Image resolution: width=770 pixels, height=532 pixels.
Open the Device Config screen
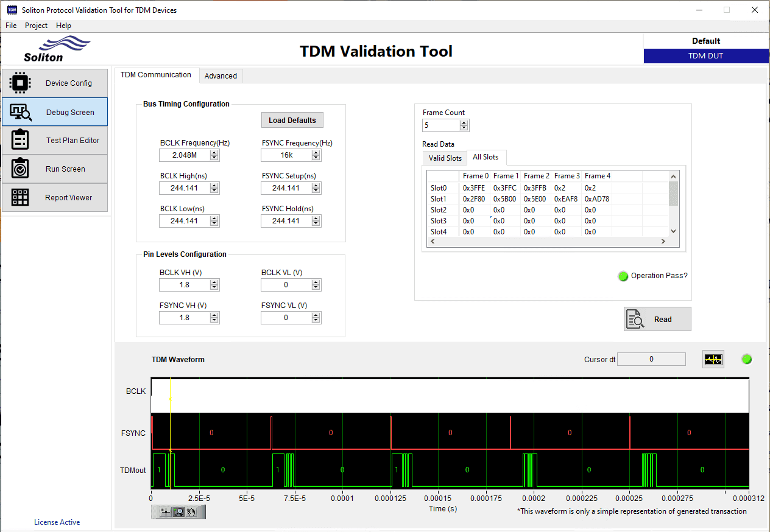click(x=55, y=83)
